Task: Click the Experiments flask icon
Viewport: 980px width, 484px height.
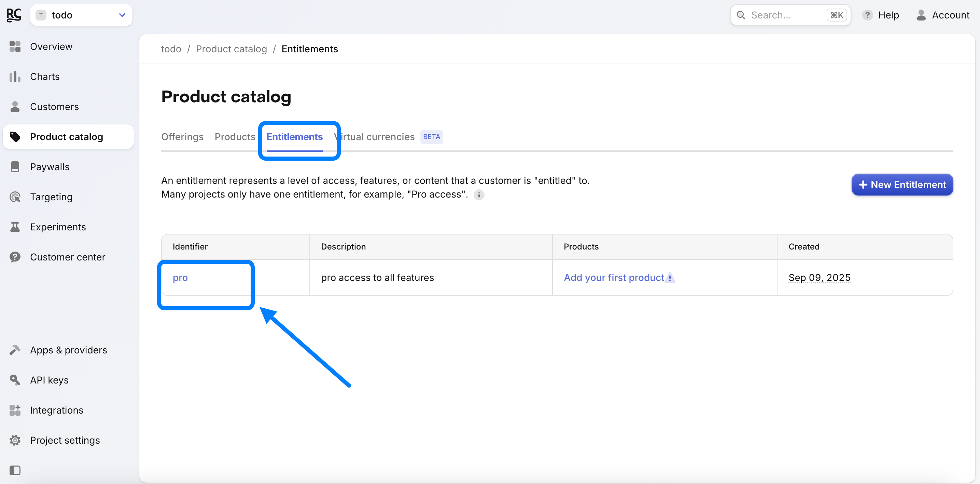Action: 15,227
